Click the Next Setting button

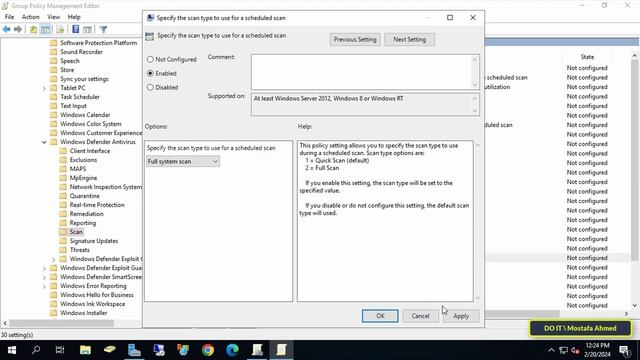point(409,40)
